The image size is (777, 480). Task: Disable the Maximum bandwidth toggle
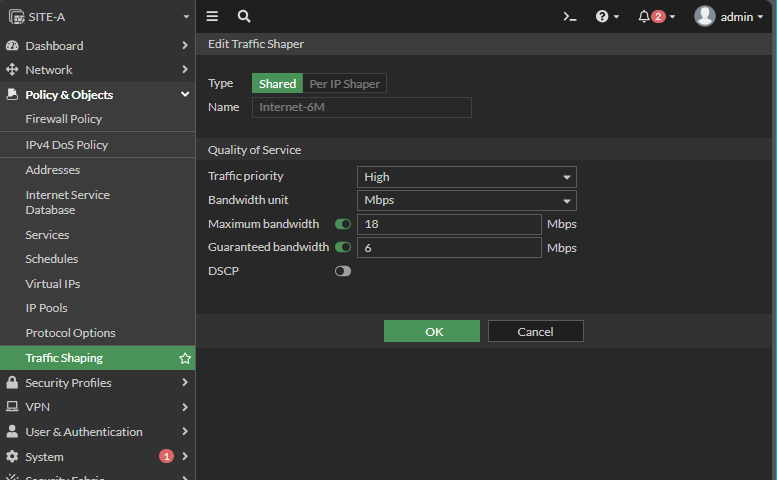point(343,224)
